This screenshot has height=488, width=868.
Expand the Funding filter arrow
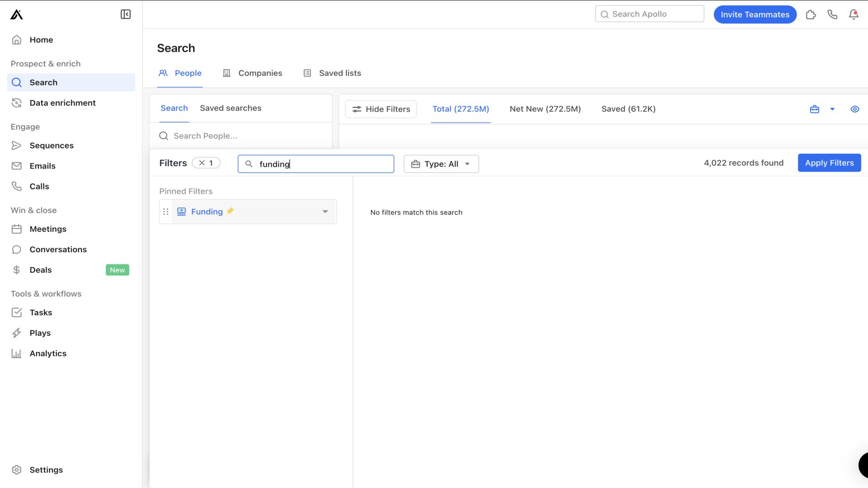pyautogui.click(x=325, y=212)
